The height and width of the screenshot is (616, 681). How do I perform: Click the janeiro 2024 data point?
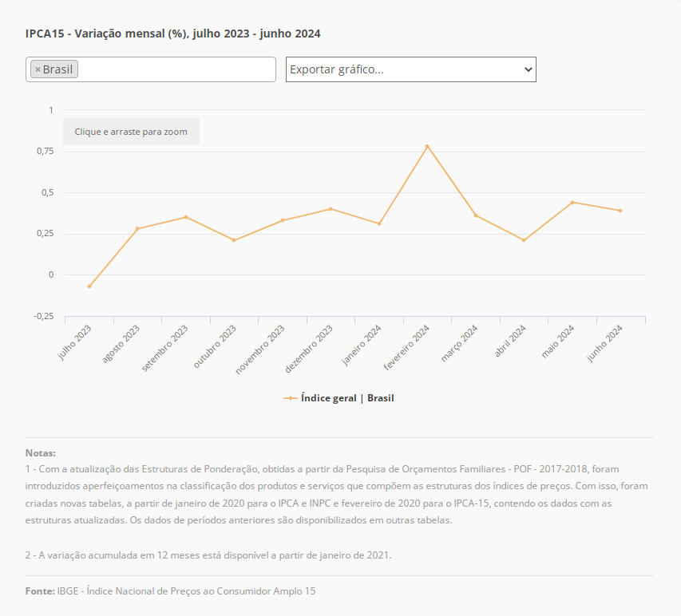(379, 223)
